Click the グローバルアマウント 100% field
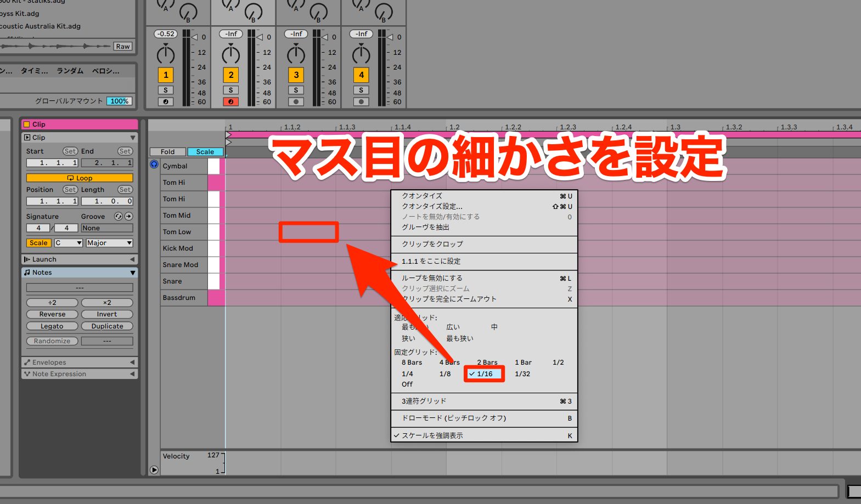 (x=119, y=101)
